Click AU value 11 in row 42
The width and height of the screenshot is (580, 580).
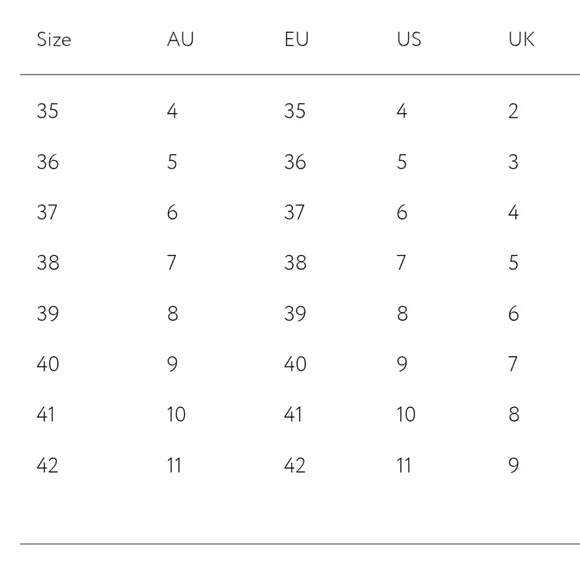(x=174, y=465)
